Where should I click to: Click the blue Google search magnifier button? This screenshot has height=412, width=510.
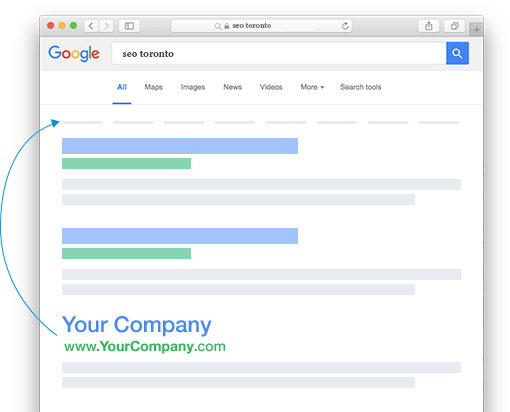point(457,53)
